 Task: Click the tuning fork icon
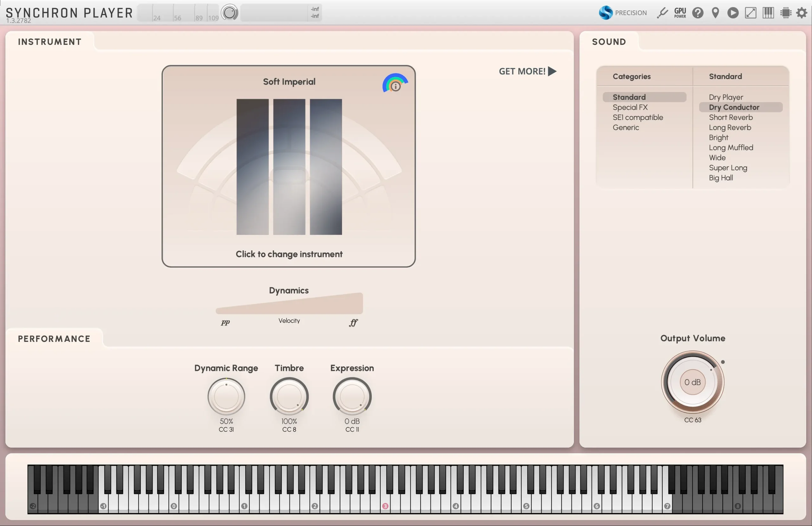[662, 13]
